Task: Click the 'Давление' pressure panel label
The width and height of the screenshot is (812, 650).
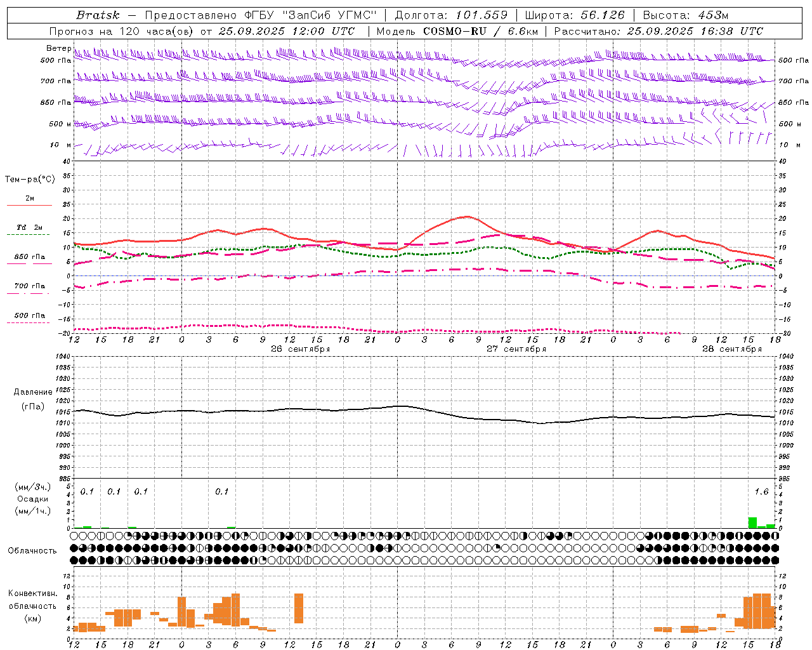Action: [32, 392]
